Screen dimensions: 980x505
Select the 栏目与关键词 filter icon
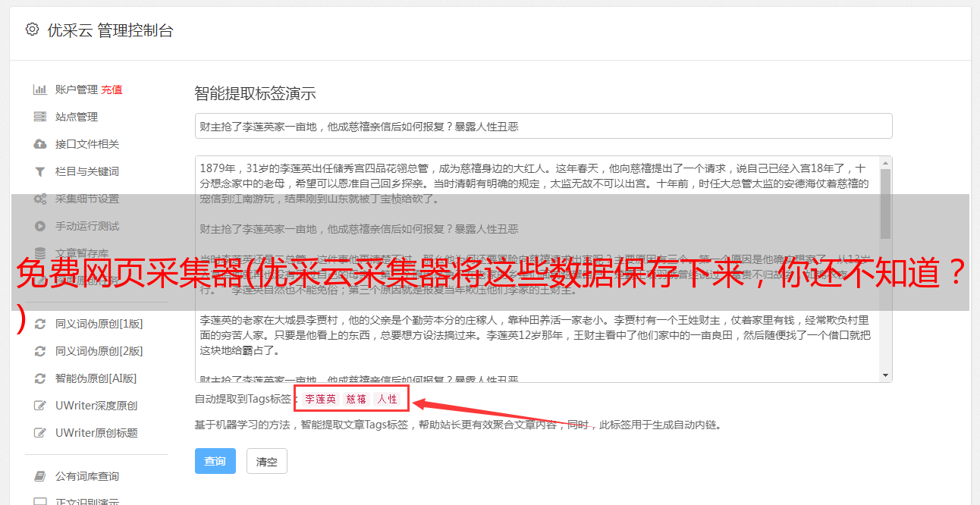40,171
